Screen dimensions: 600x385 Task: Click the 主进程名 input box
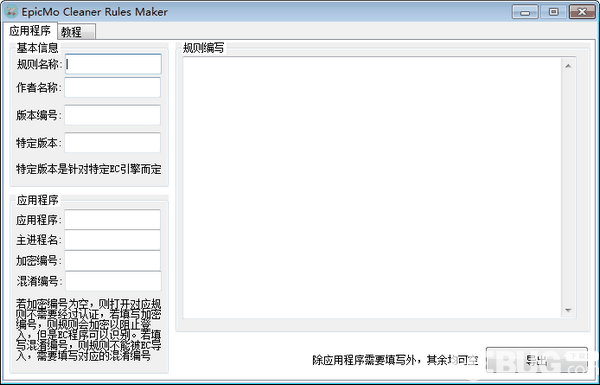click(112, 240)
